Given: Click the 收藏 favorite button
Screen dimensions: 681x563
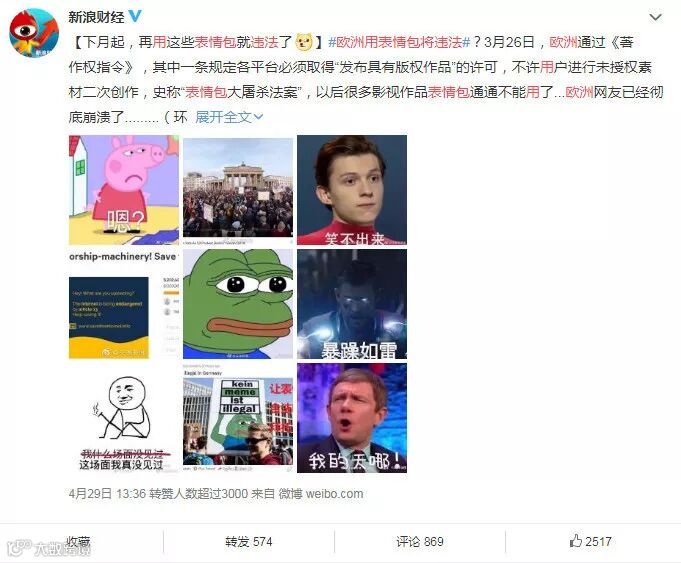Looking at the screenshot, I should click(x=78, y=542).
